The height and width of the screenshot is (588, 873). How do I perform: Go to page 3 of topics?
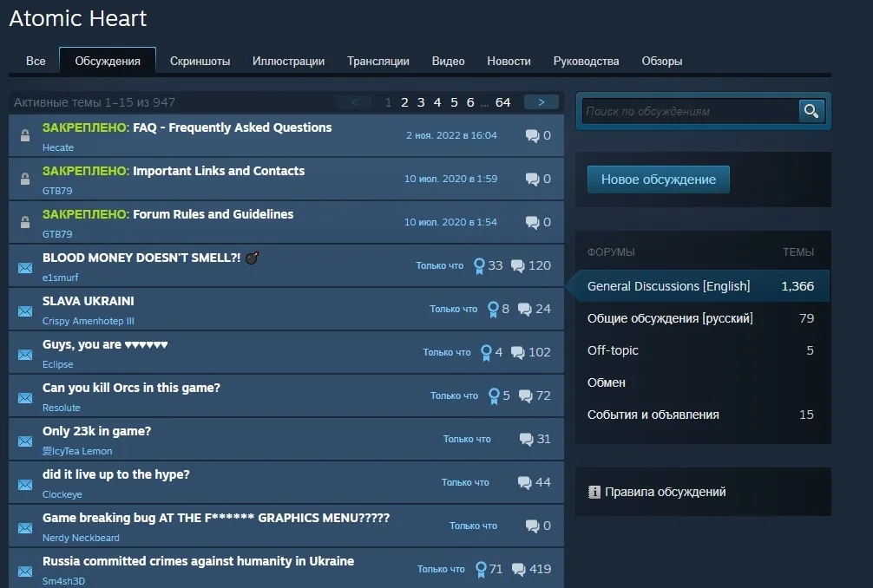[x=421, y=102]
